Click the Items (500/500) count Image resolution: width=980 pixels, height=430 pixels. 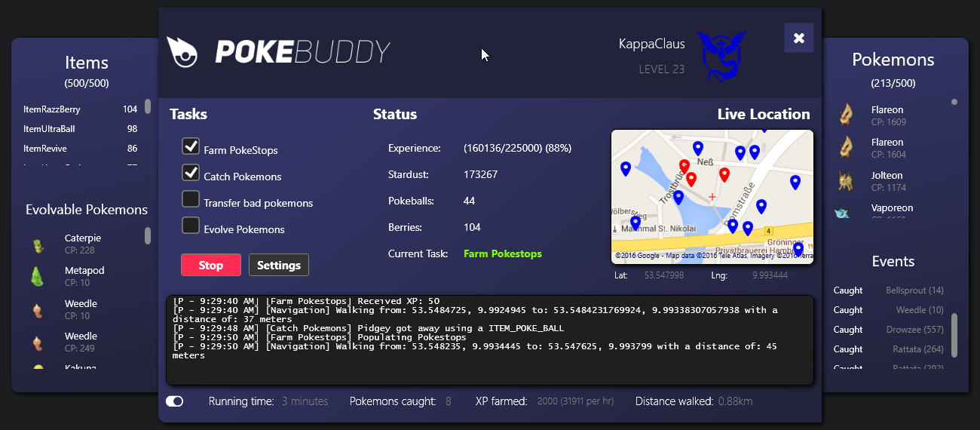click(x=87, y=83)
